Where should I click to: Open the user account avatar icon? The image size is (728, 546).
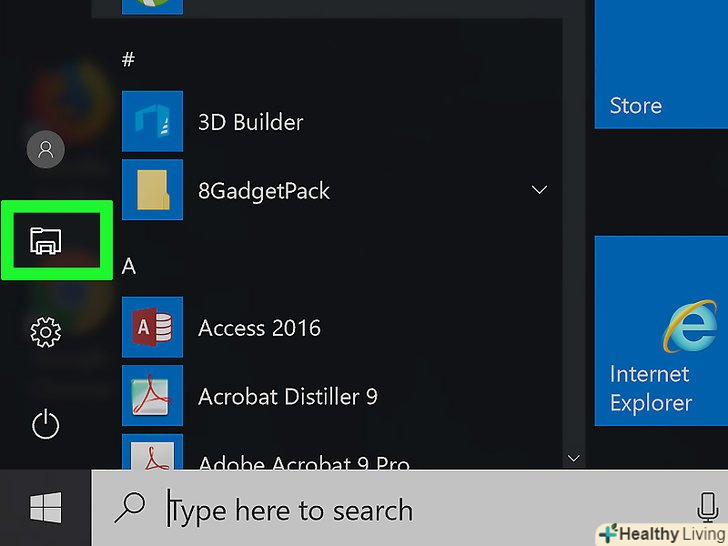pyautogui.click(x=45, y=149)
